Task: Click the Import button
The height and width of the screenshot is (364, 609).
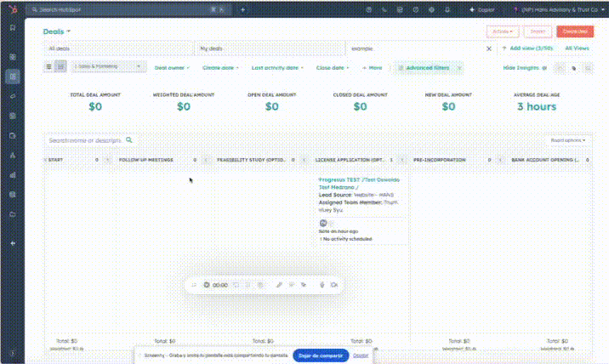Action: (538, 31)
